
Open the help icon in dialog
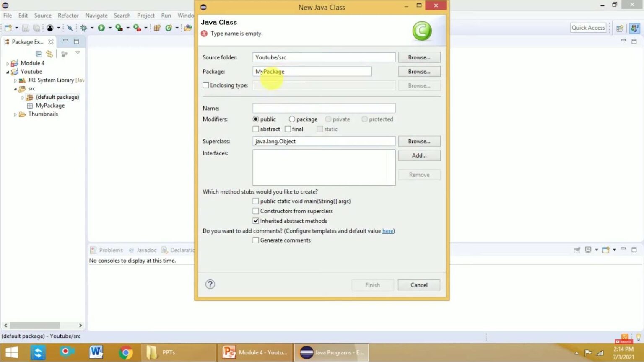[x=210, y=284]
